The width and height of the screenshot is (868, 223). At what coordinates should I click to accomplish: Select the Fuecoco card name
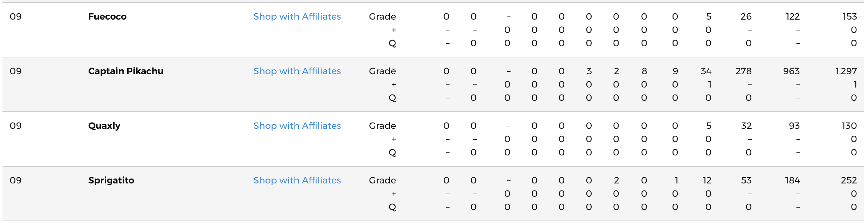click(x=107, y=16)
